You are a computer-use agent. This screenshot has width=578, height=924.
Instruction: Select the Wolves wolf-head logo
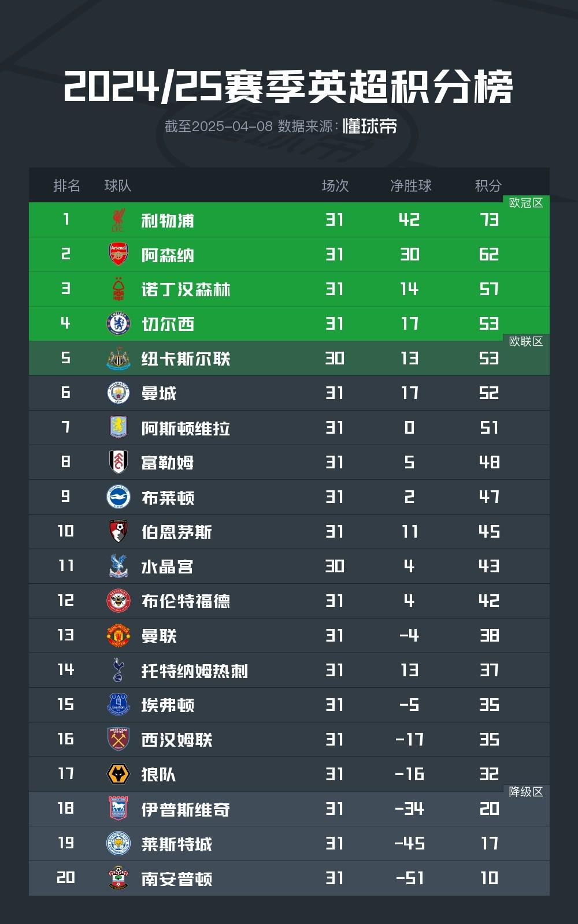pyautogui.click(x=118, y=774)
